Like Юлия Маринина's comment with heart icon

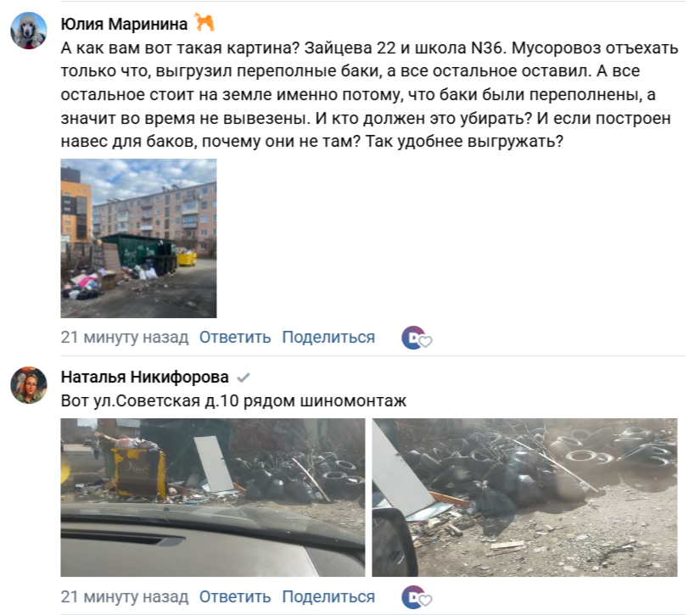pyautogui.click(x=425, y=341)
